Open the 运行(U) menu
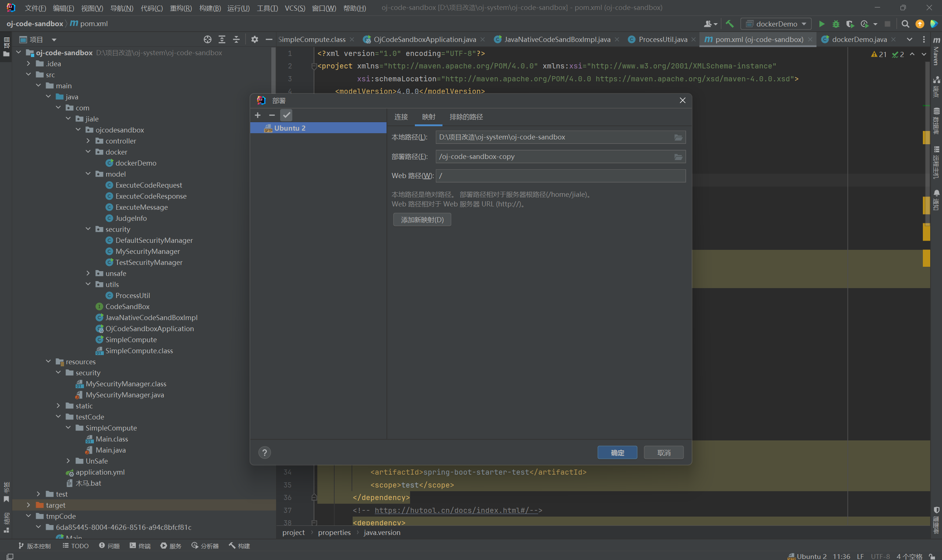Viewport: 942px width, 560px height. [x=238, y=8]
